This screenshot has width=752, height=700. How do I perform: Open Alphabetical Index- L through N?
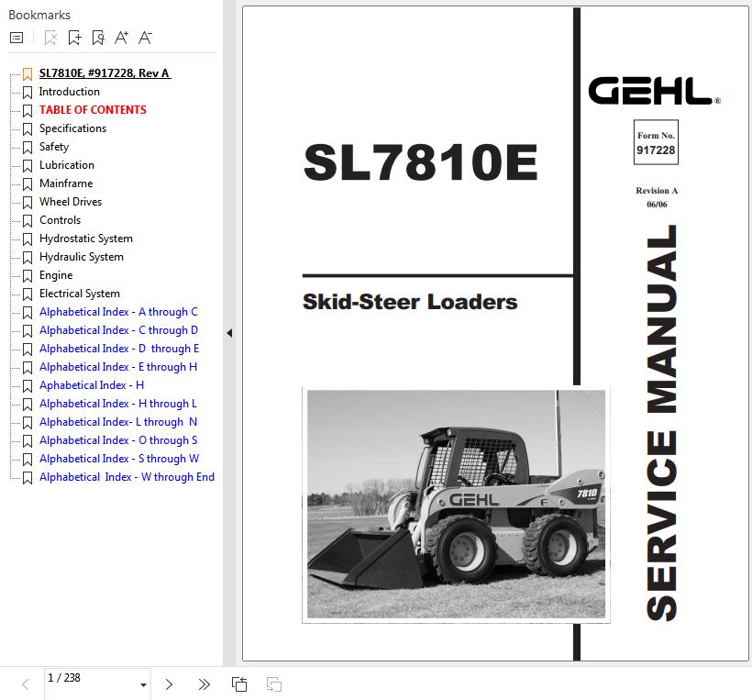[118, 422]
